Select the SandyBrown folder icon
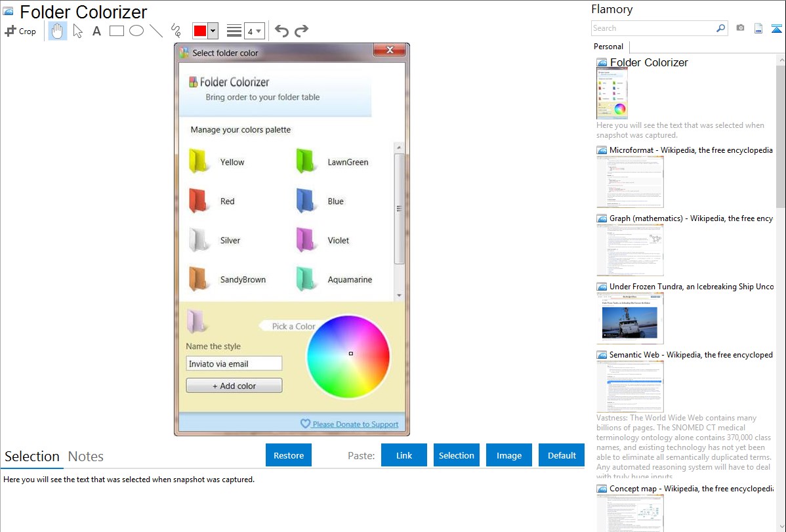The height and width of the screenshot is (532, 786). coord(199,279)
